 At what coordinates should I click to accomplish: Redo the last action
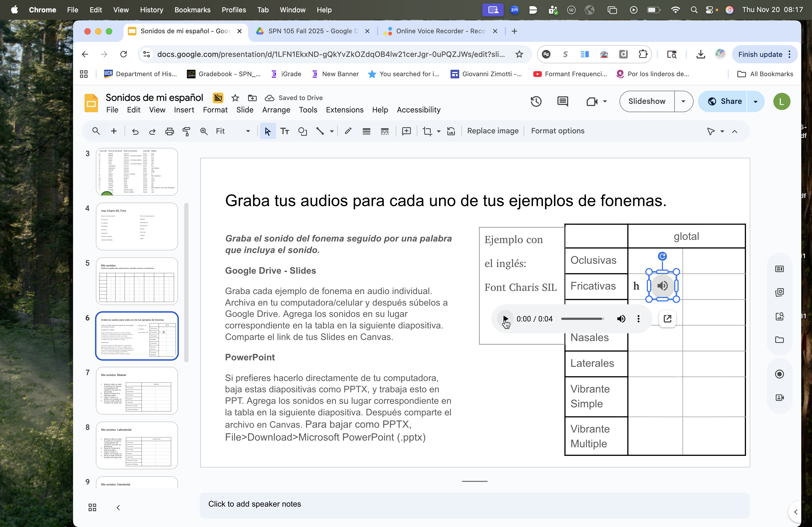153,131
